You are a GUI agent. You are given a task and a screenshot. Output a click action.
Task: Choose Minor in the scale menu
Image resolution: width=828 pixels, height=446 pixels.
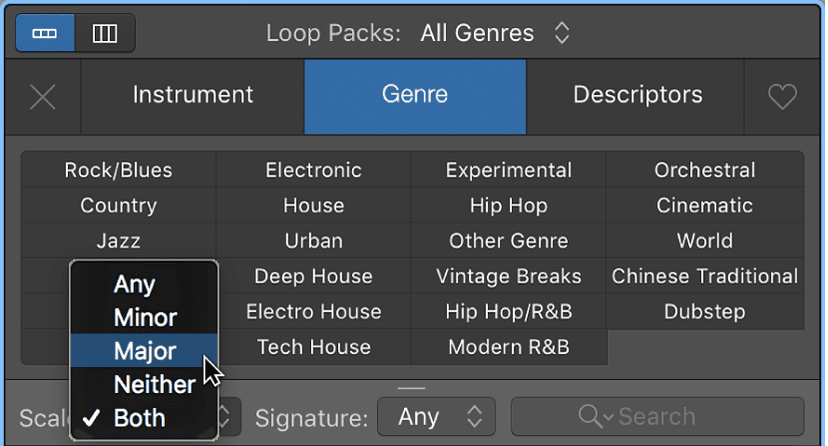point(144,318)
